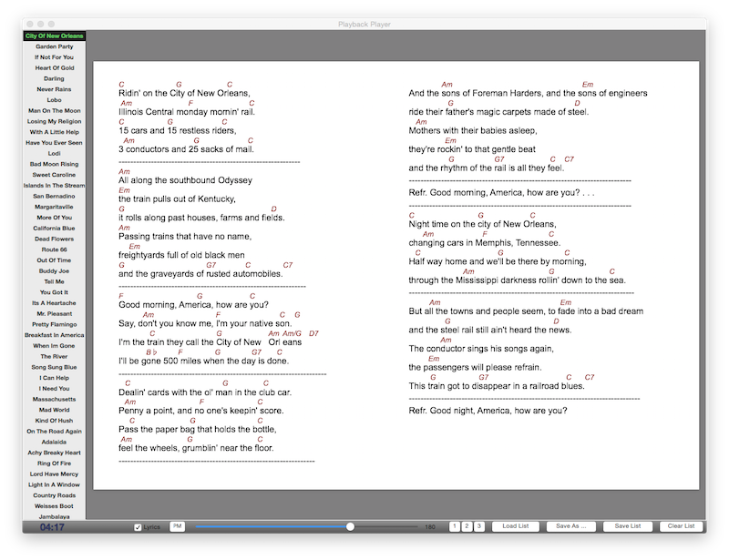The image size is (729, 560).
Task: Select Jambalaya song
Action: point(55,516)
